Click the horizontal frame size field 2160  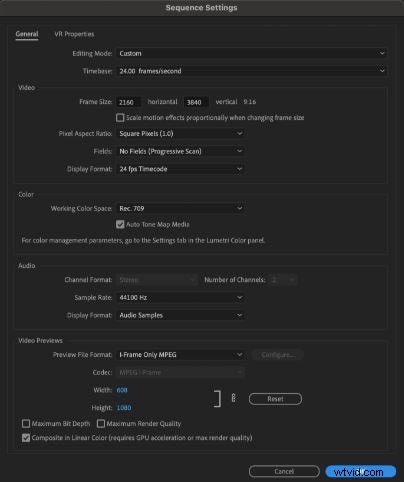pos(128,102)
